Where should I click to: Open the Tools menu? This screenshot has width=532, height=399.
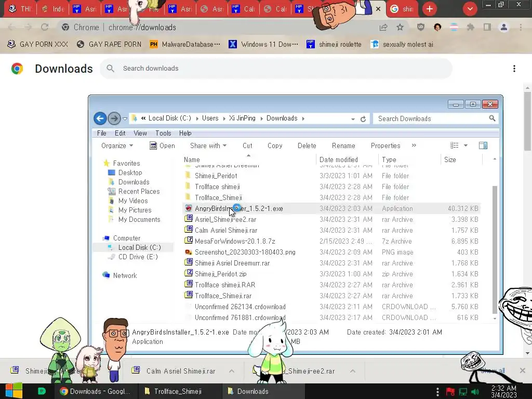(x=163, y=133)
